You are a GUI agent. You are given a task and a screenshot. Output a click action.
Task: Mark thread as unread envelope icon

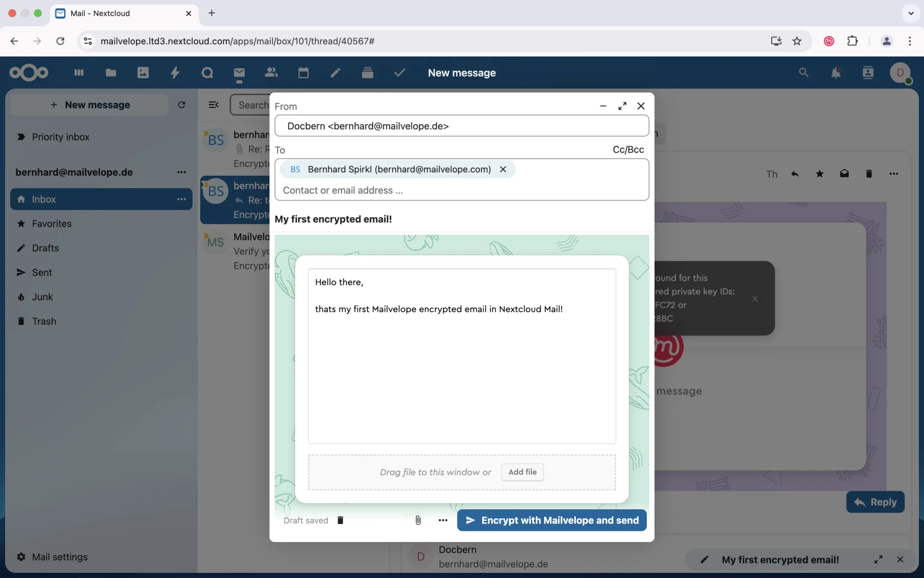pyautogui.click(x=844, y=174)
